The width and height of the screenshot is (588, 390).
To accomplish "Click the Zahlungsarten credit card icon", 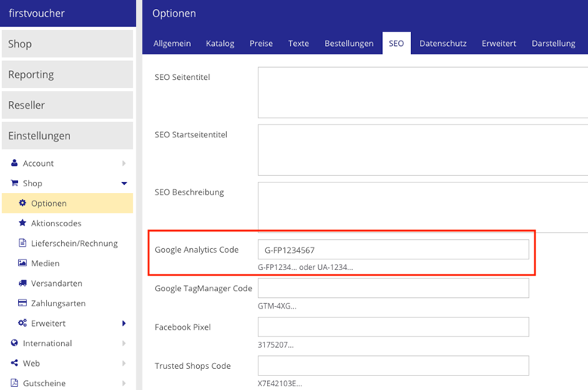I will (23, 303).
